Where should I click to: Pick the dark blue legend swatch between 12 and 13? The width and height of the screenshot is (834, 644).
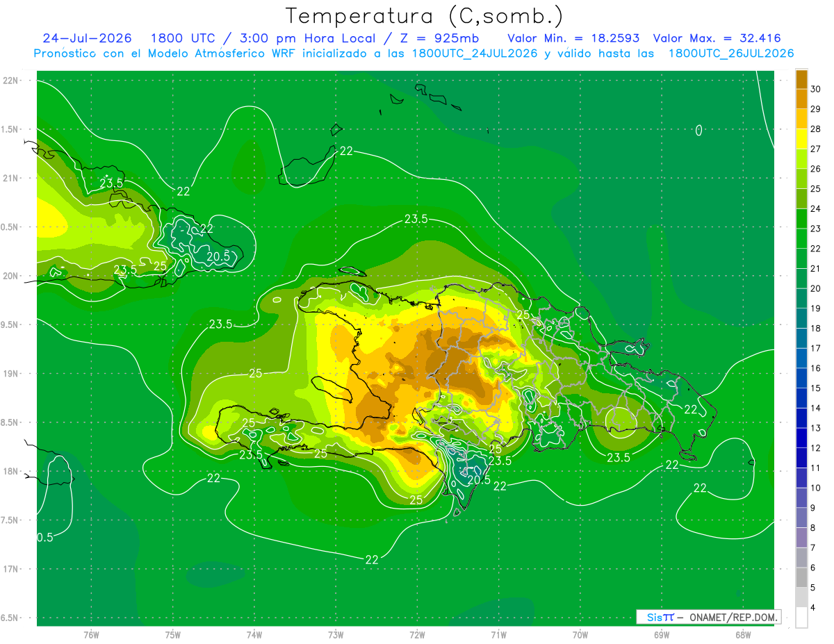pyautogui.click(x=801, y=438)
